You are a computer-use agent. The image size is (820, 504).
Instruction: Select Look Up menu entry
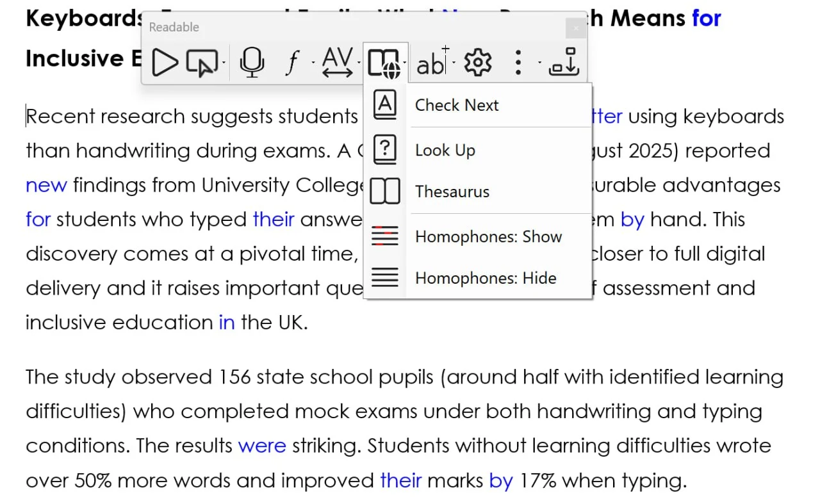tap(478, 150)
